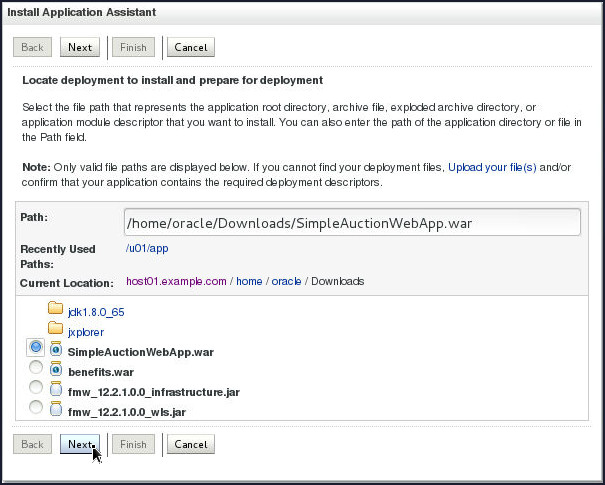605x485 pixels.
Task: Choose the fmw_12.2.1.0.0_wls.jar radio button
Action: (x=36, y=408)
